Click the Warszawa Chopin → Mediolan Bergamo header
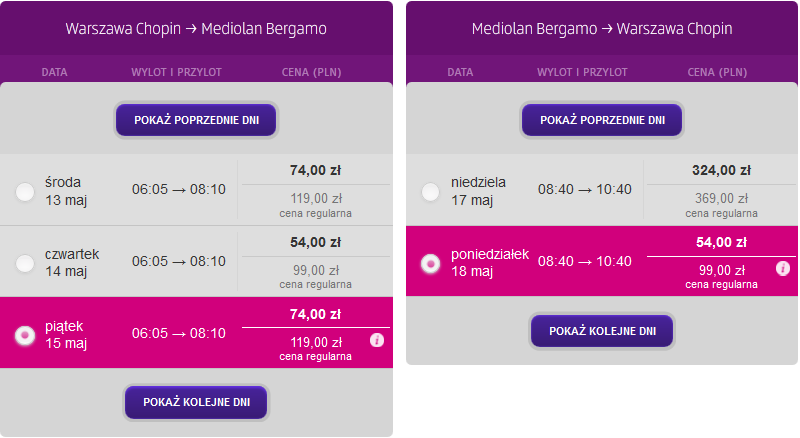Viewport: 800px width, 438px height. [x=196, y=29]
